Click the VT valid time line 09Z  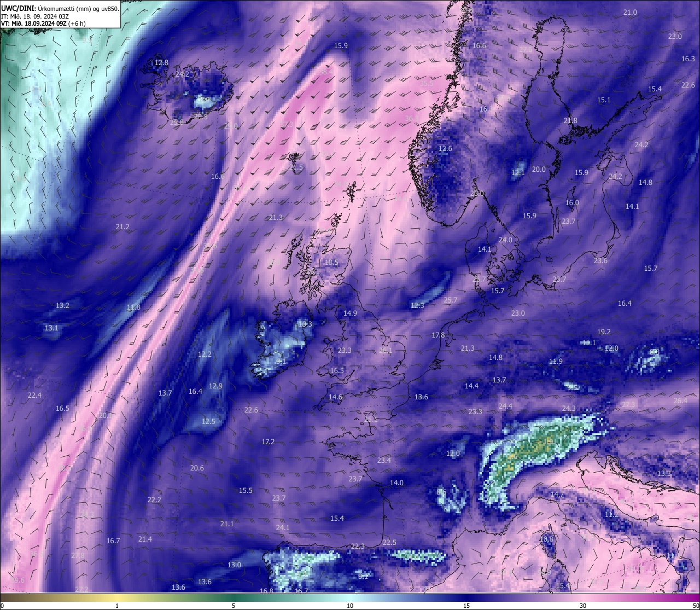click(43, 24)
